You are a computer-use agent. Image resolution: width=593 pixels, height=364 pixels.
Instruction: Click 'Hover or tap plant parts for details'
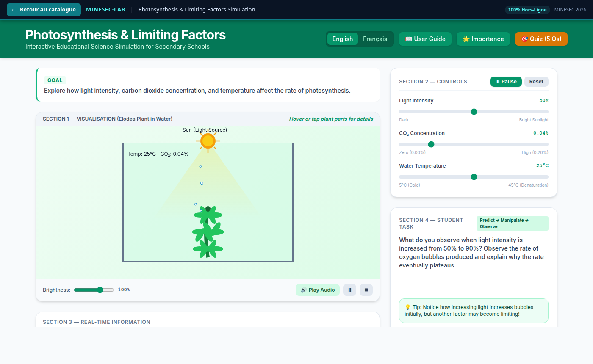(331, 119)
